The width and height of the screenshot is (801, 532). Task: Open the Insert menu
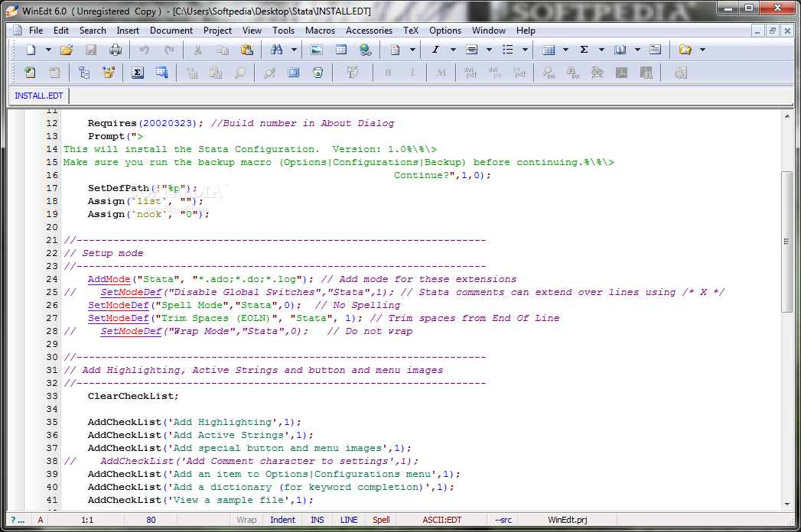[x=128, y=31]
